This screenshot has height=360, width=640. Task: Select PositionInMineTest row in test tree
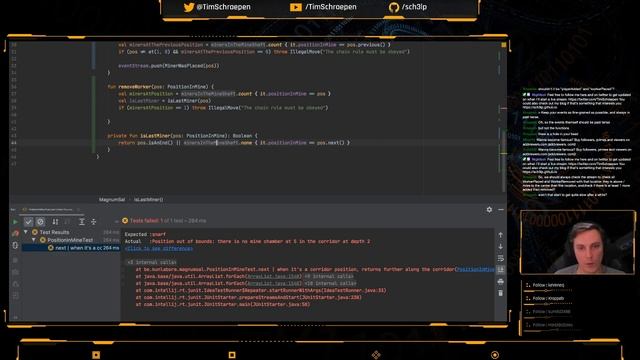coord(70,240)
